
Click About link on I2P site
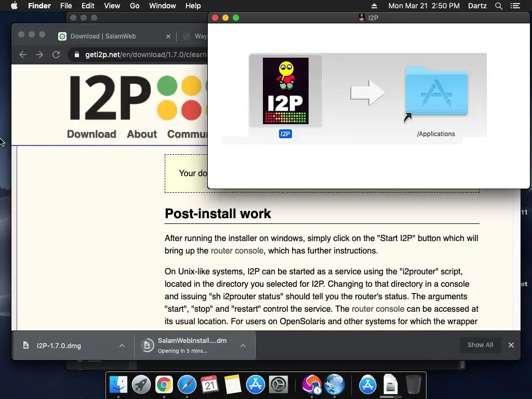tap(142, 134)
